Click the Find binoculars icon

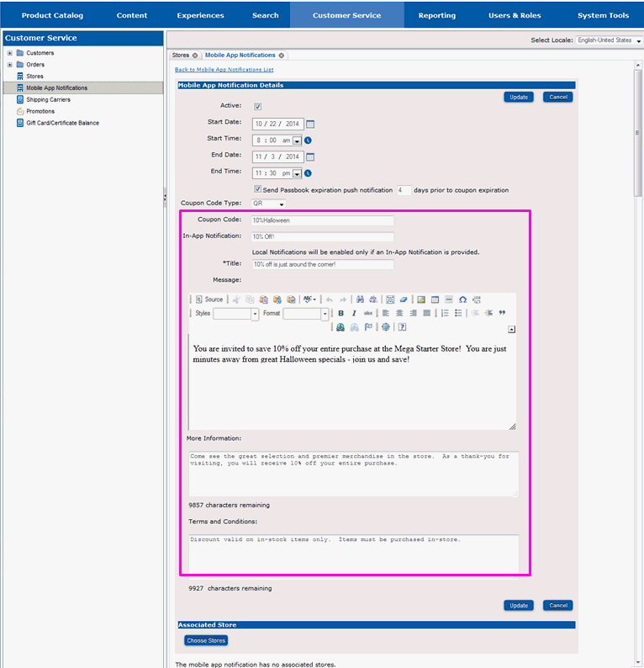(360, 300)
